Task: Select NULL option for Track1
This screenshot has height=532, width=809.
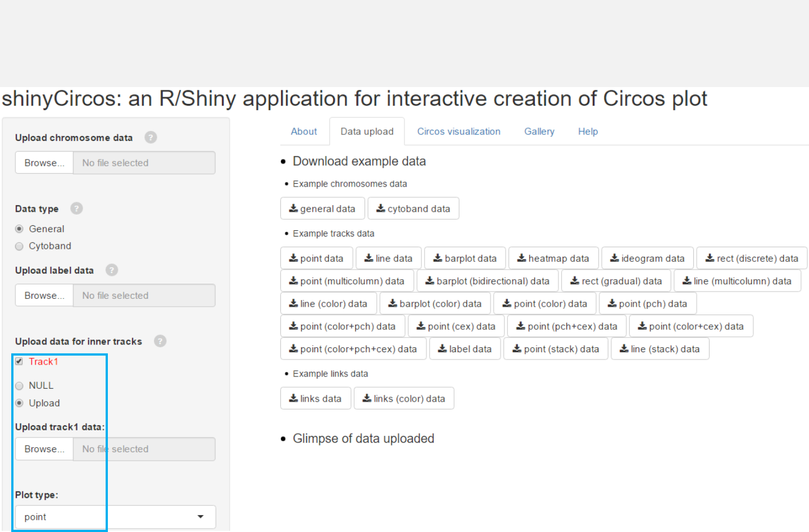Action: (19, 385)
